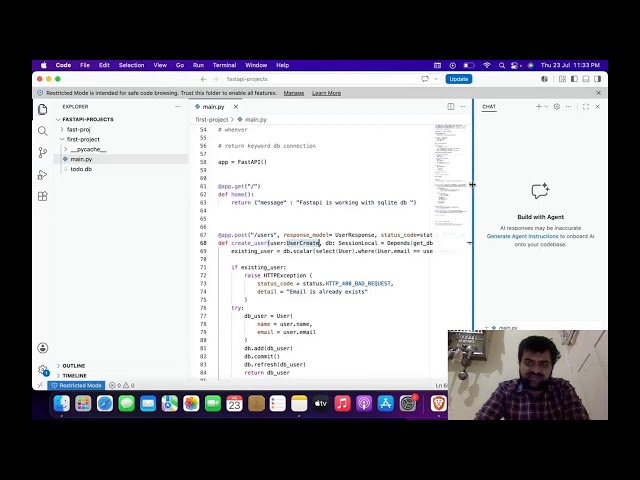640x480 pixels.
Task: Open dropdown next to title bar chat icon
Action: [436, 79]
